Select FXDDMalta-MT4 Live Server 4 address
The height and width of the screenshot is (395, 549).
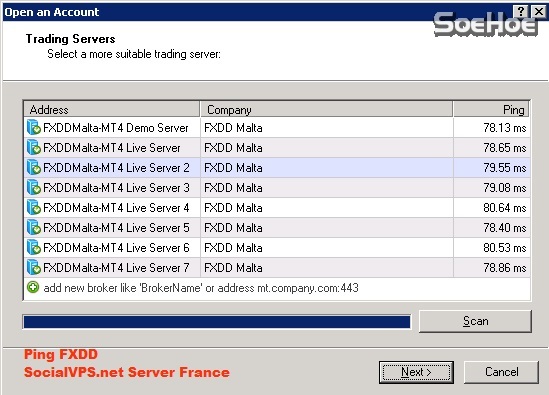(x=116, y=208)
